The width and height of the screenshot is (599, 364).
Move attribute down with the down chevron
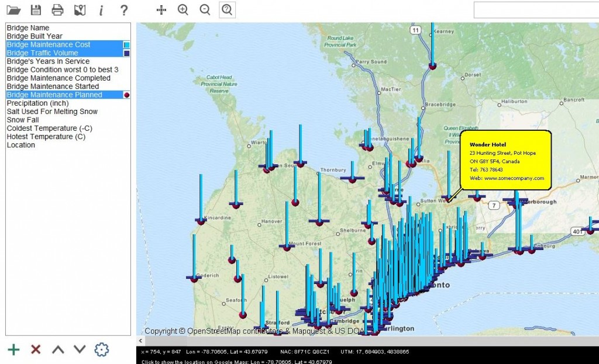coord(81,349)
